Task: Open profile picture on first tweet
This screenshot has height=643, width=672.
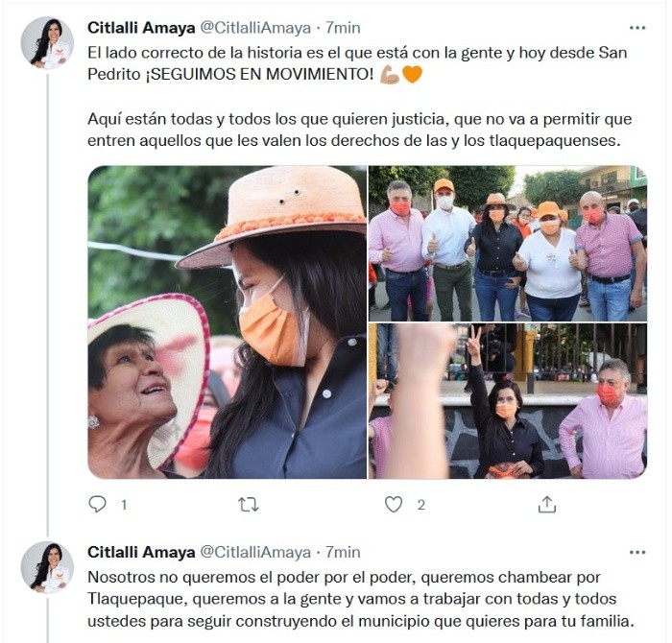Action: (x=47, y=43)
